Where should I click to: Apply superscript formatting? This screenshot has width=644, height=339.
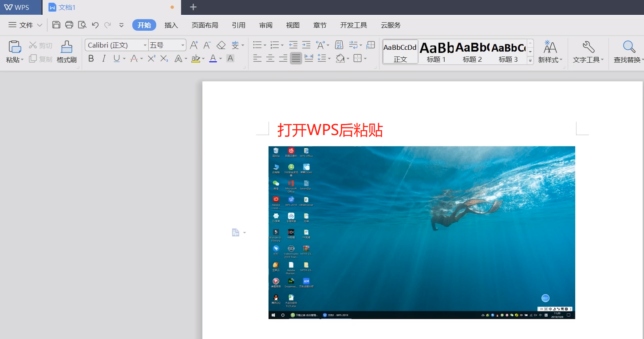(151, 58)
